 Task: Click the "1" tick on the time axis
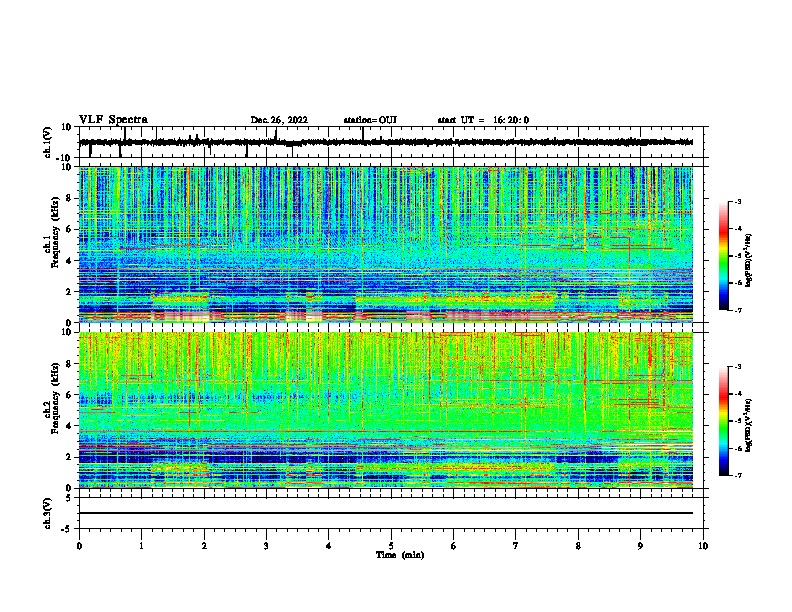[141, 546]
